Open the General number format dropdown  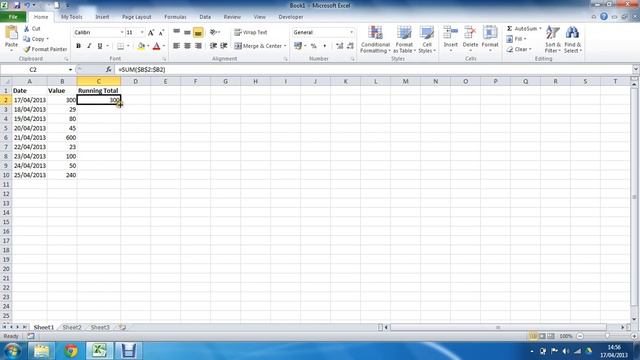tap(351, 32)
